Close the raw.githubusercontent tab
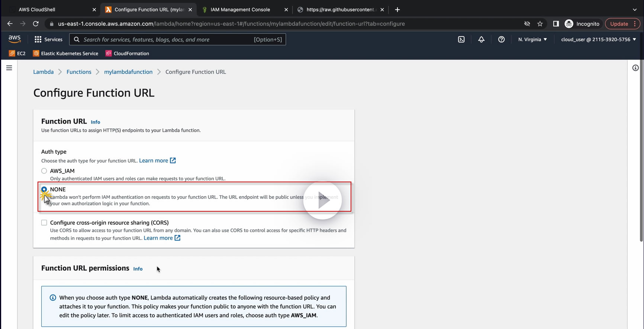The height and width of the screenshot is (329, 644). 382,10
